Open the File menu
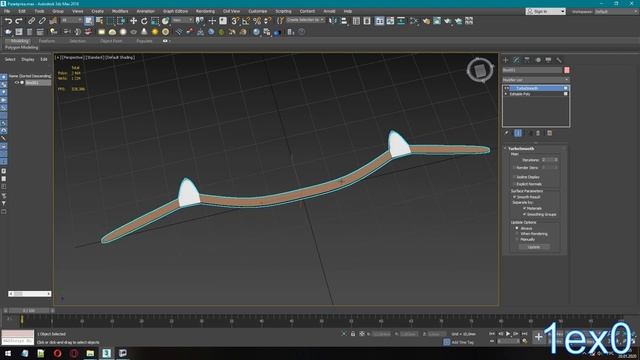Image resolution: width=640 pixels, height=360 pixels. pyautogui.click(x=7, y=11)
